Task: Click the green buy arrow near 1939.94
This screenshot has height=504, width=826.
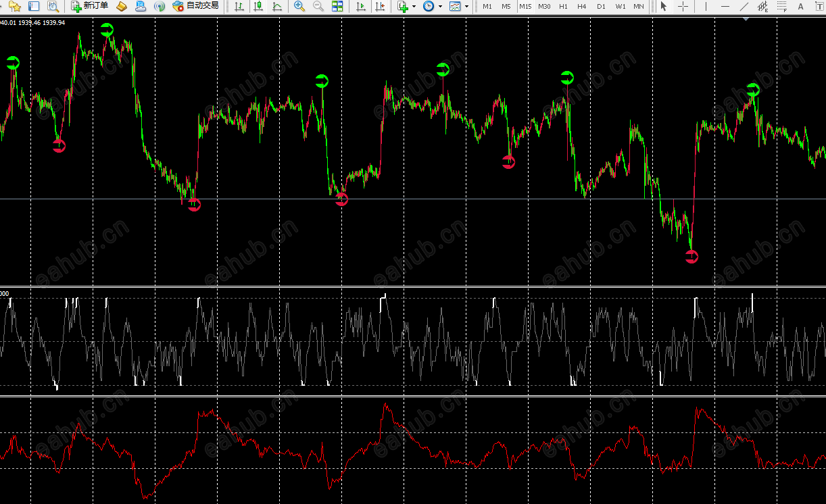Action: coord(13,63)
